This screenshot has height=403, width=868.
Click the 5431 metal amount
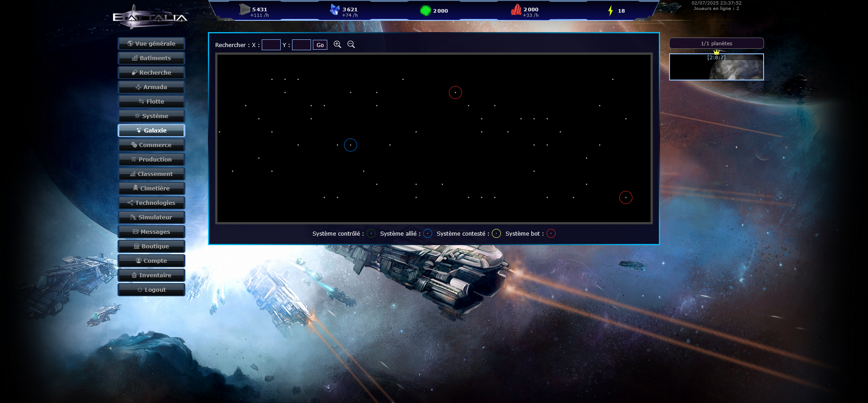(x=259, y=9)
